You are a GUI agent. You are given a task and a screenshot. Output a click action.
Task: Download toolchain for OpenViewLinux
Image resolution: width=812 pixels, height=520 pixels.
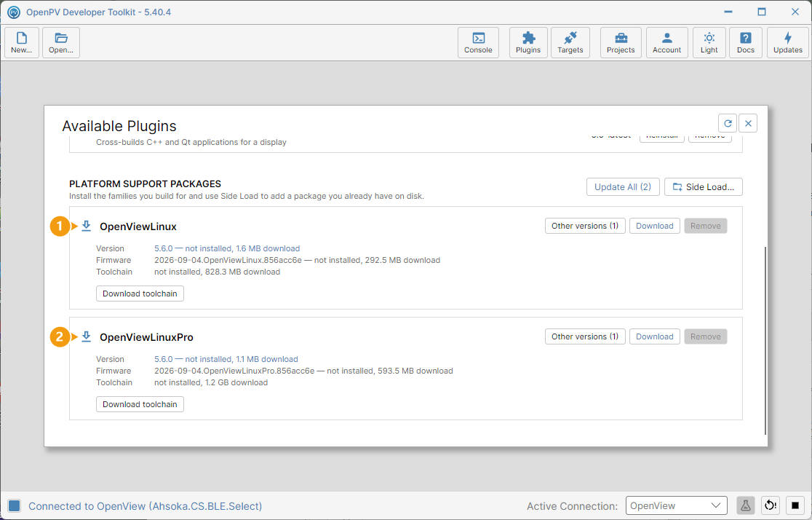[x=140, y=294]
